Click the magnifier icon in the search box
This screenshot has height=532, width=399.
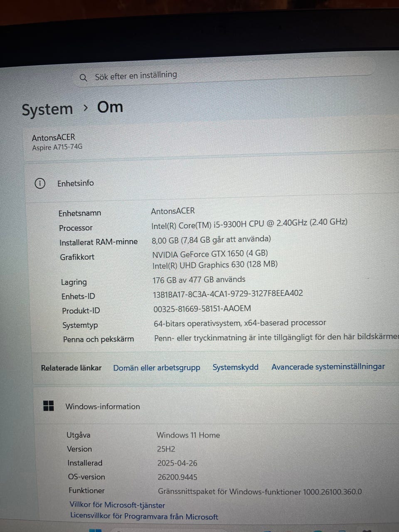(83, 78)
